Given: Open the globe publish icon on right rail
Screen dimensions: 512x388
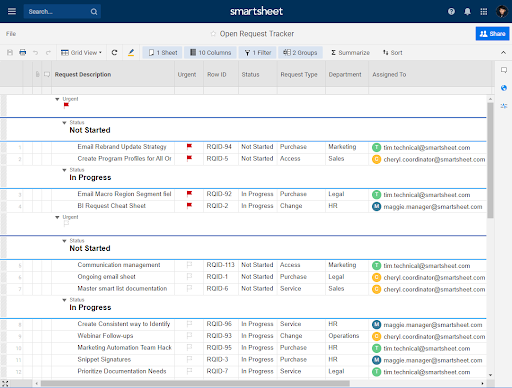Looking at the screenshot, I should click(x=504, y=88).
